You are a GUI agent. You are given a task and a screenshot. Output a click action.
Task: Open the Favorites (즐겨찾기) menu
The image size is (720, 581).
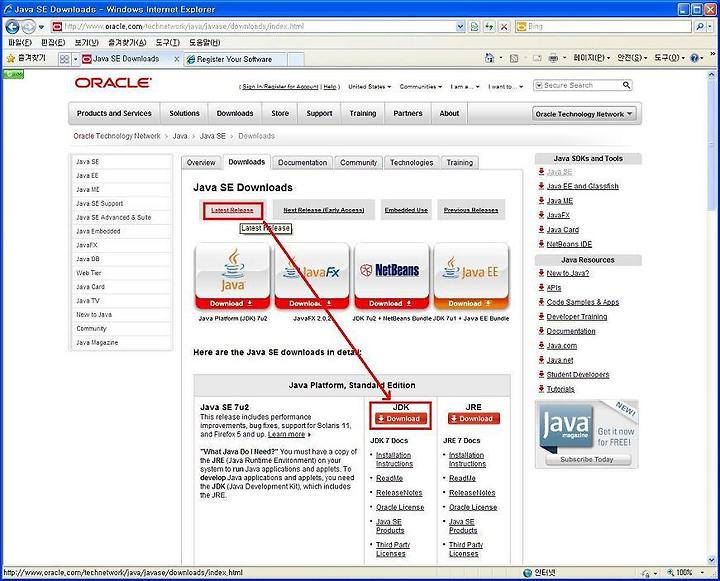pos(127,43)
